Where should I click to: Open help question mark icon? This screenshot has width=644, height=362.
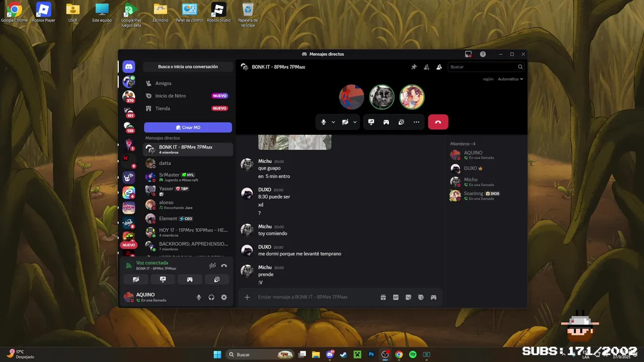483,54
